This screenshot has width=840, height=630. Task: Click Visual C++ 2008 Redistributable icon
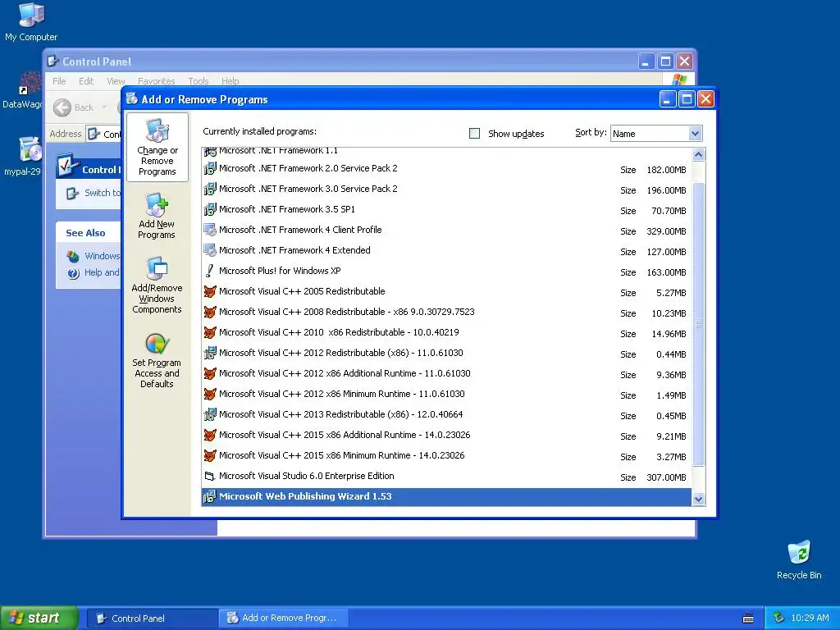click(210, 312)
